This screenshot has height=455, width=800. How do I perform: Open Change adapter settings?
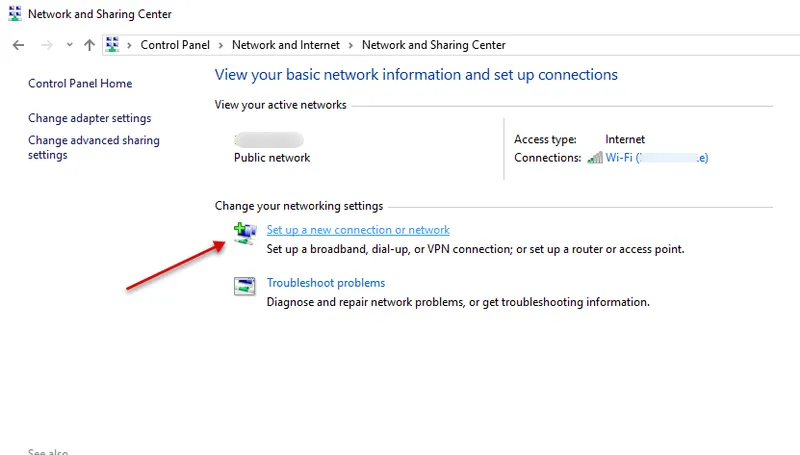[90, 118]
